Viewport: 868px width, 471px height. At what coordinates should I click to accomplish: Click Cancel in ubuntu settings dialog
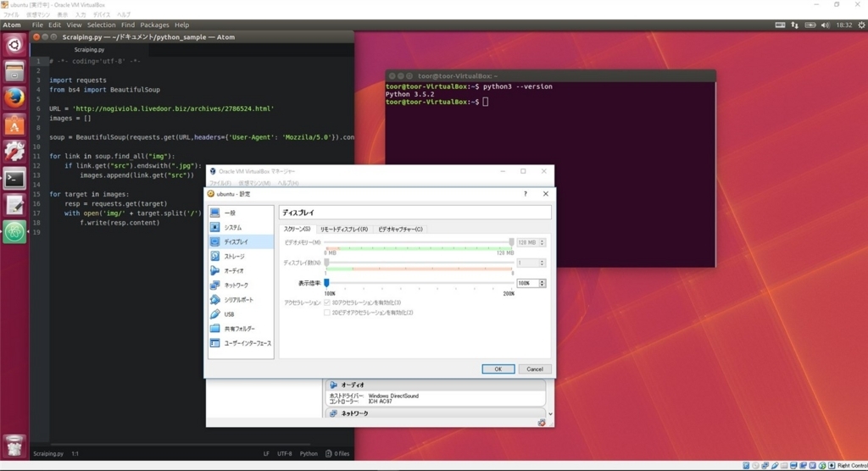pos(534,369)
